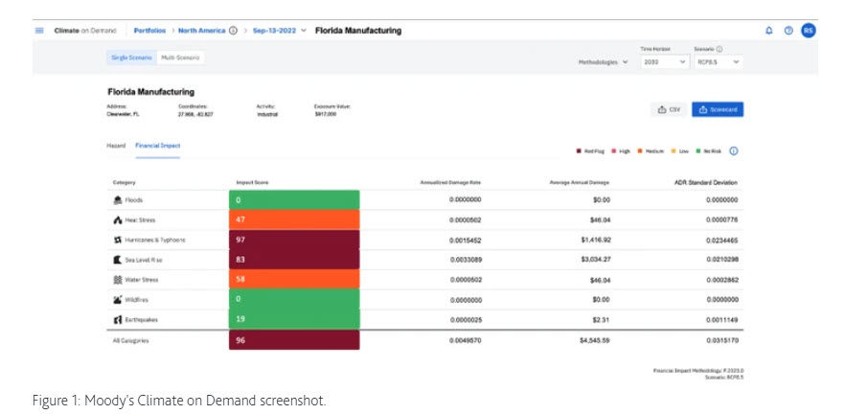Viewport: 868px width, 414px height.
Task: Click the legend info icon
Action: (734, 151)
